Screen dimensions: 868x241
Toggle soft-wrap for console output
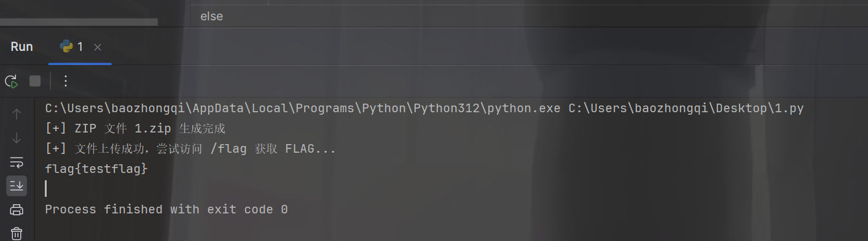click(x=17, y=162)
